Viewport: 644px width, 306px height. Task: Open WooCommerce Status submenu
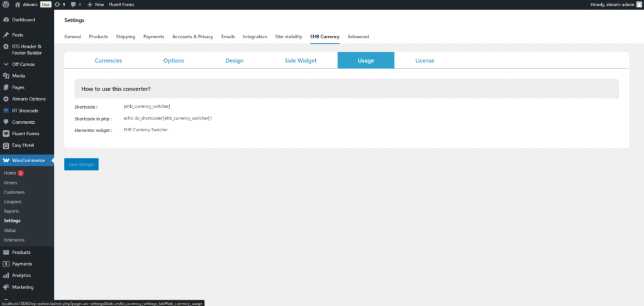click(10, 230)
